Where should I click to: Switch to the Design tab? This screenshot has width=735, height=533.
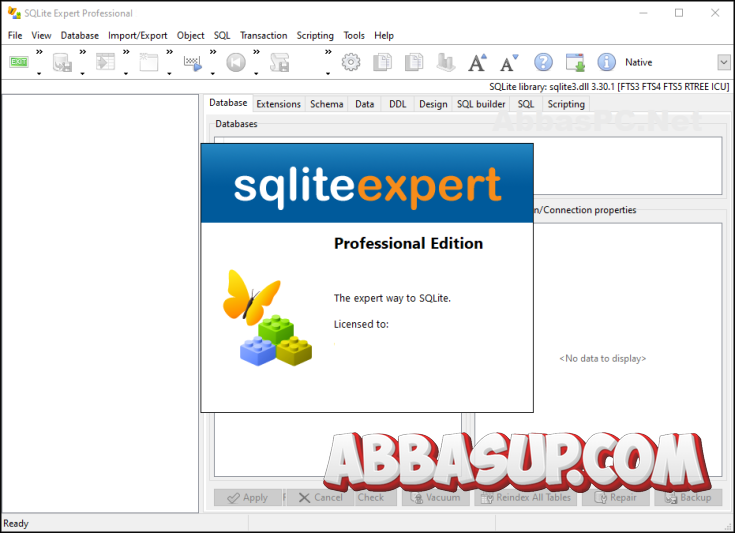pos(433,104)
